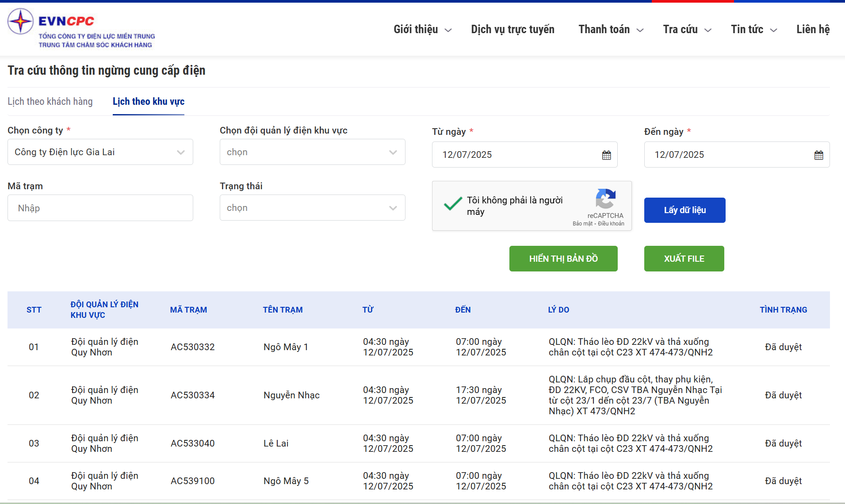Screen dimensions: 845x504
Task: Click the Lấy dữ liệu button
Action: 684,210
